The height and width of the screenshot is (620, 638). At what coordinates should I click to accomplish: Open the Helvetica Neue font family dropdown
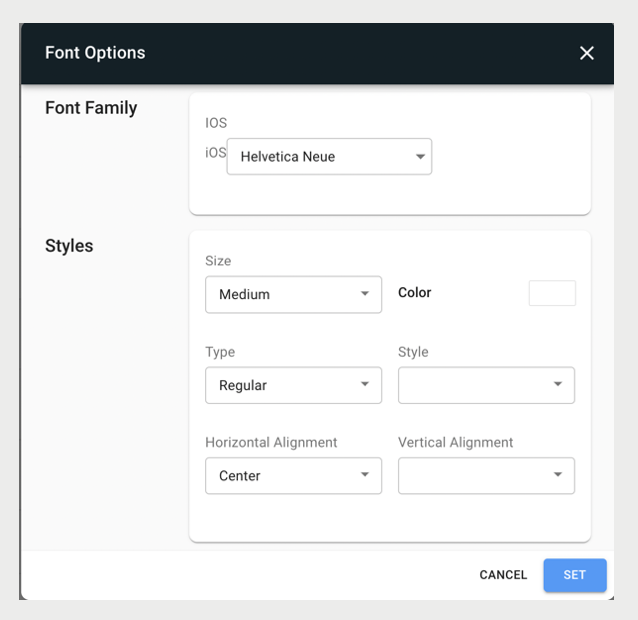tap(329, 157)
